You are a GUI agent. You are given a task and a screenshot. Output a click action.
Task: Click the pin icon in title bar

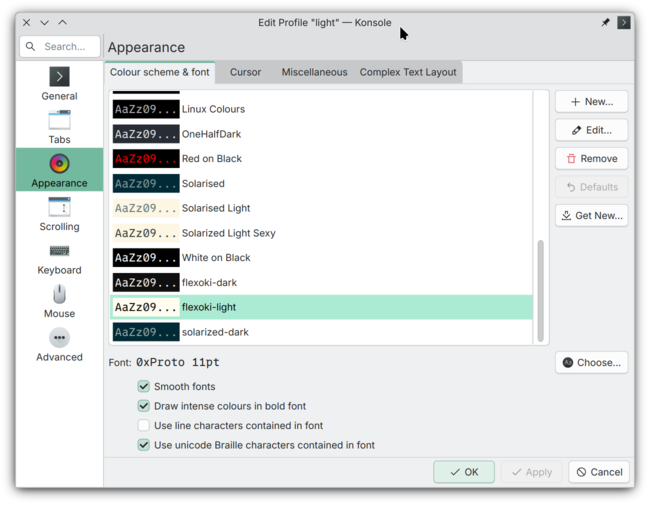[605, 22]
